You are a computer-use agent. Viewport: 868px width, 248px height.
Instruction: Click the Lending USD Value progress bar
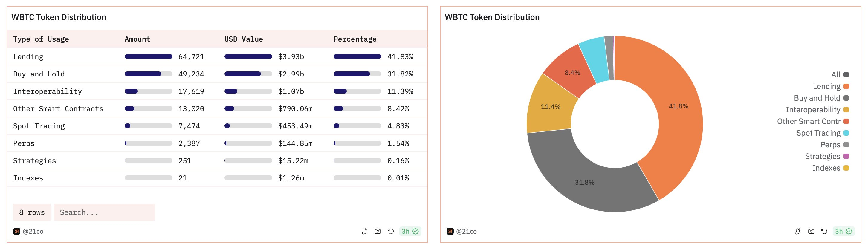point(249,56)
